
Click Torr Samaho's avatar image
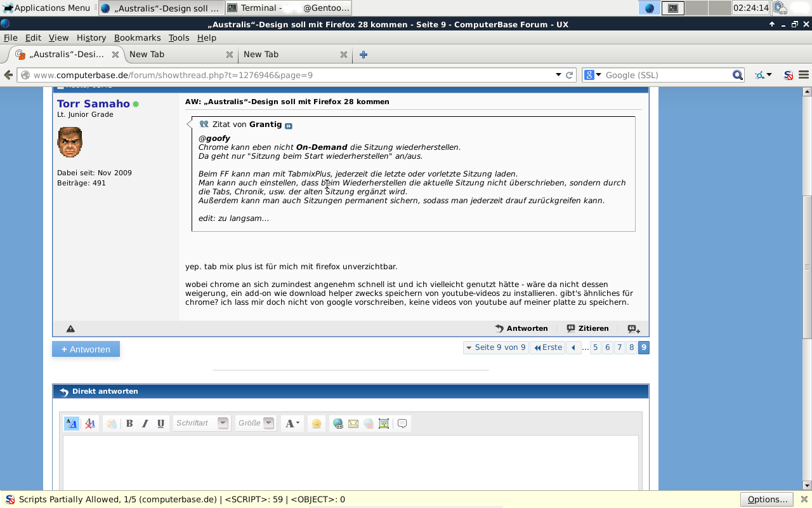point(70,142)
